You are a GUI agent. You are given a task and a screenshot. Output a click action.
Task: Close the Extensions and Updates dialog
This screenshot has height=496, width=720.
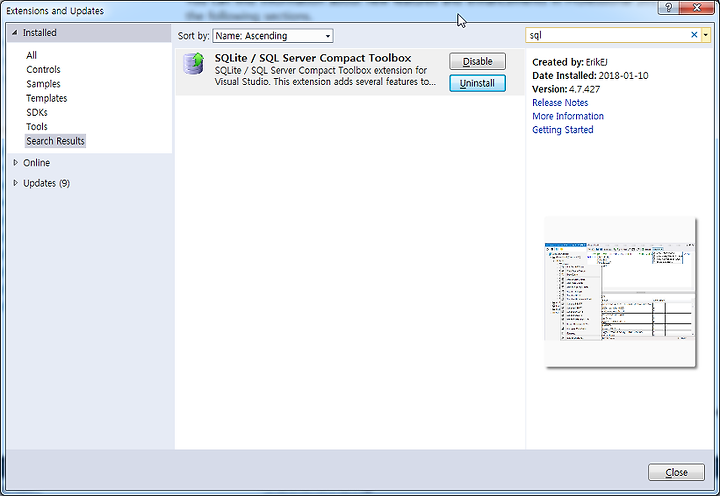(x=676, y=472)
